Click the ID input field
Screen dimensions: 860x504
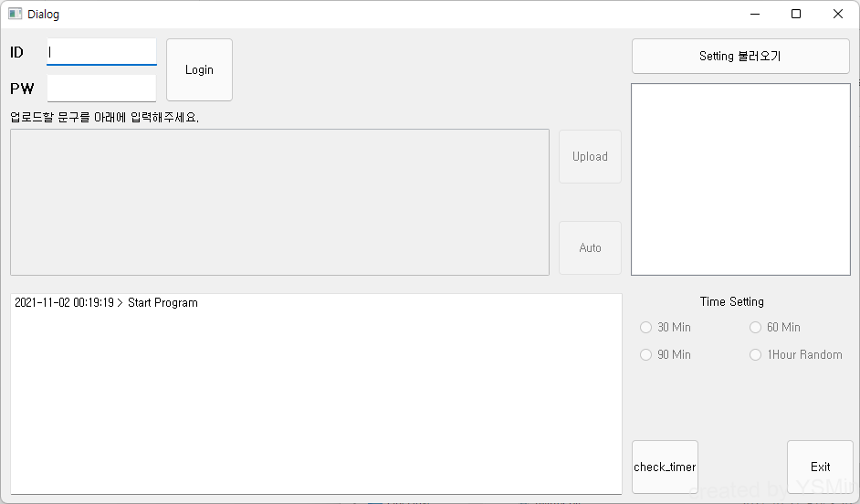tap(101, 52)
